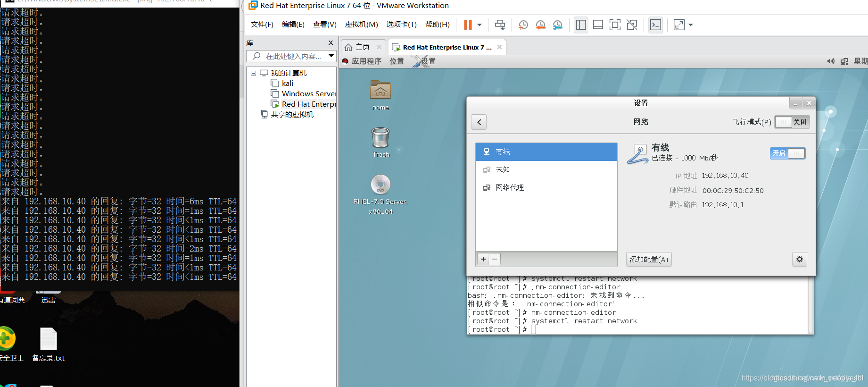The image size is (868, 387).
Task: Open the 虚拟机(M) menu
Action: pos(361,25)
